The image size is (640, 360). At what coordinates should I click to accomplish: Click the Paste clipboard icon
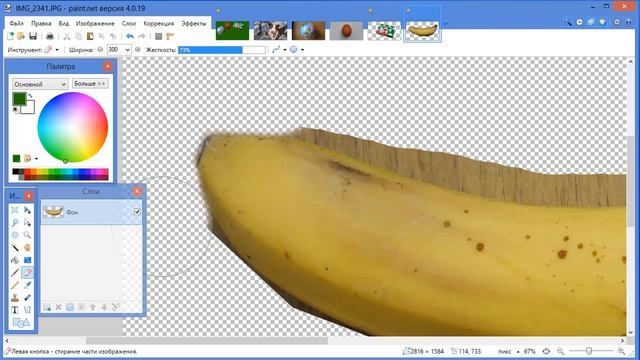[x=90, y=36]
